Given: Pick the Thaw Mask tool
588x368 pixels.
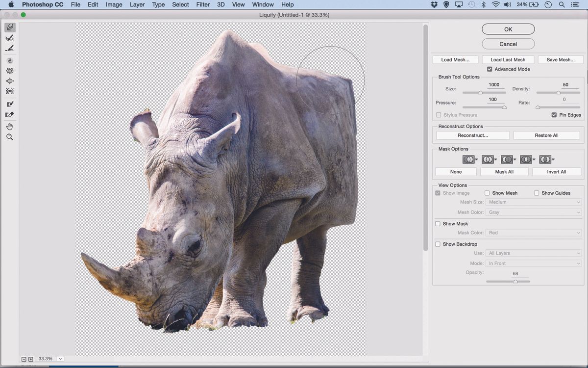Looking at the screenshot, I should (10, 114).
